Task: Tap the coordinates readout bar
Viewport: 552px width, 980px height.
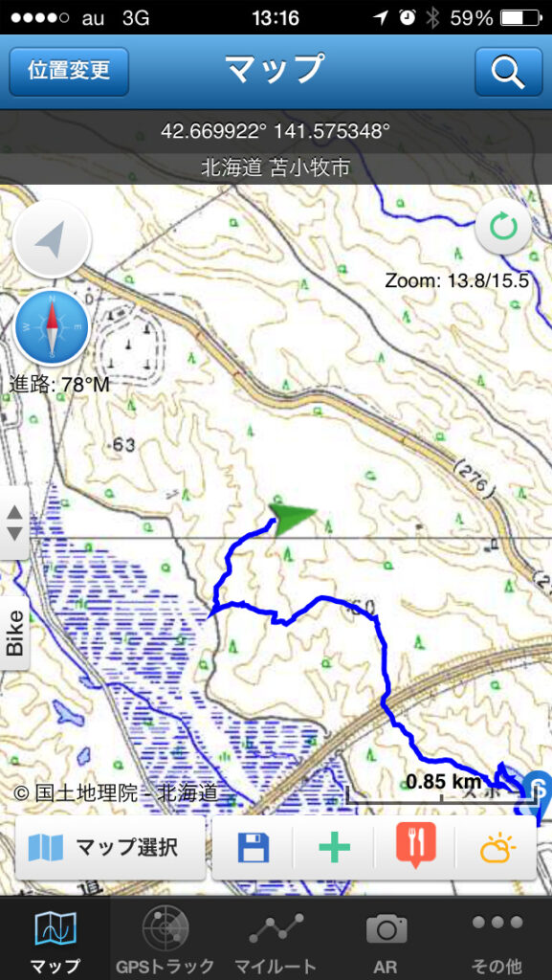Action: point(276,131)
